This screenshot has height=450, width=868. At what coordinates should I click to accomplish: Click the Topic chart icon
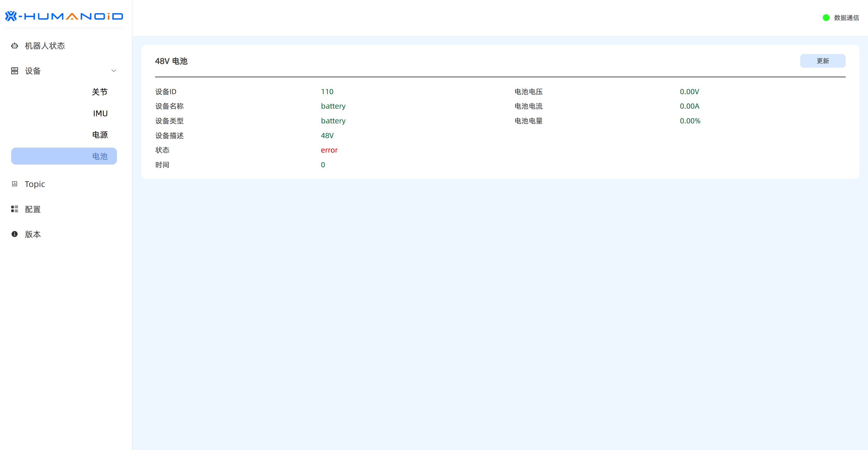14,184
